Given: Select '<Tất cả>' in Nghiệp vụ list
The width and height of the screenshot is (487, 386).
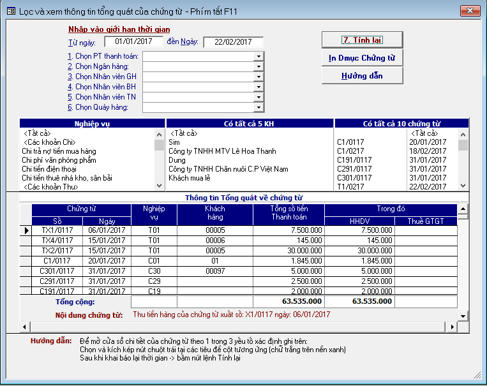Looking at the screenshot, I should (x=37, y=133).
